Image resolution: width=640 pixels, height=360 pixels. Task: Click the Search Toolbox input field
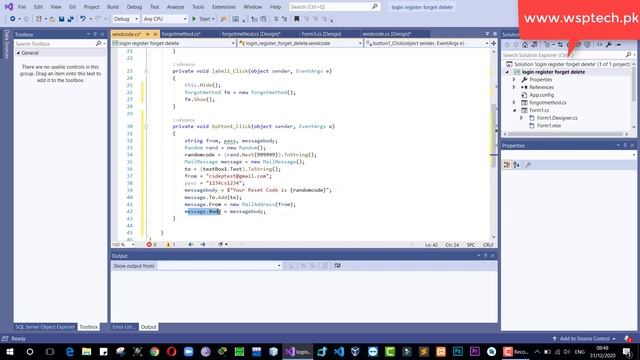tap(54, 43)
